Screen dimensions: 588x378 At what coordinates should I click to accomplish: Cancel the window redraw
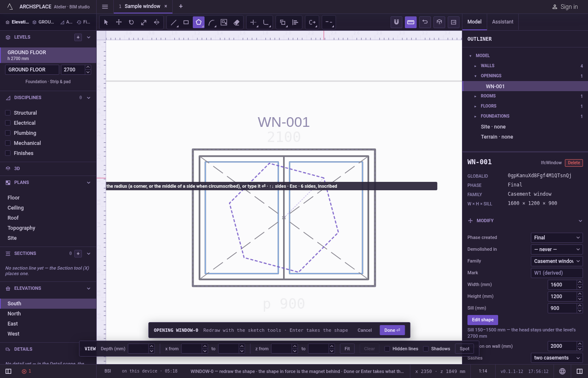click(365, 330)
